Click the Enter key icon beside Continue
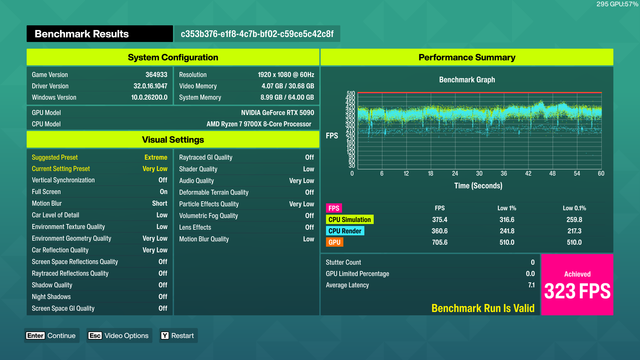Image resolution: width=640 pixels, height=360 pixels. coord(35,336)
